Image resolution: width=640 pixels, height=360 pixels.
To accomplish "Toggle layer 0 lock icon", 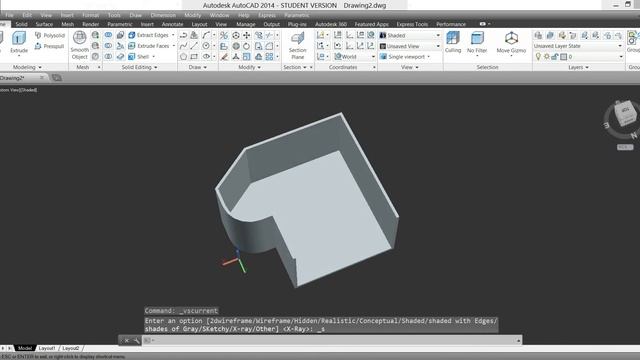I will click(x=555, y=57).
